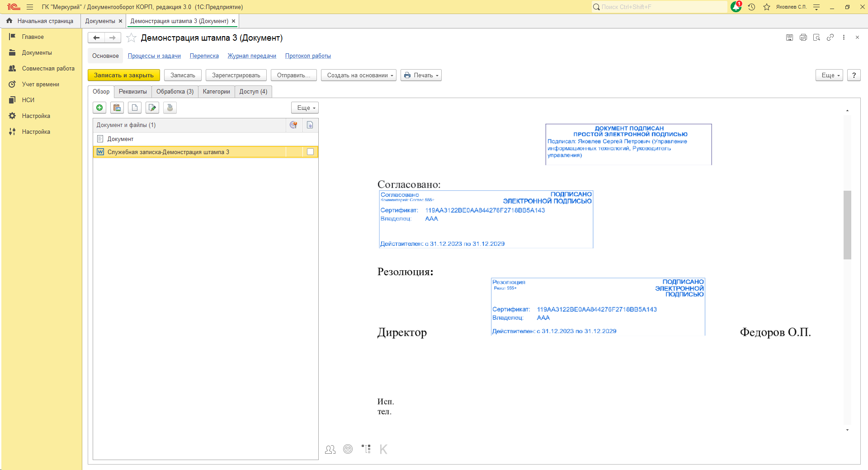Click the electronic signature column header icon
Image resolution: width=868 pixels, height=470 pixels.
[x=293, y=125]
